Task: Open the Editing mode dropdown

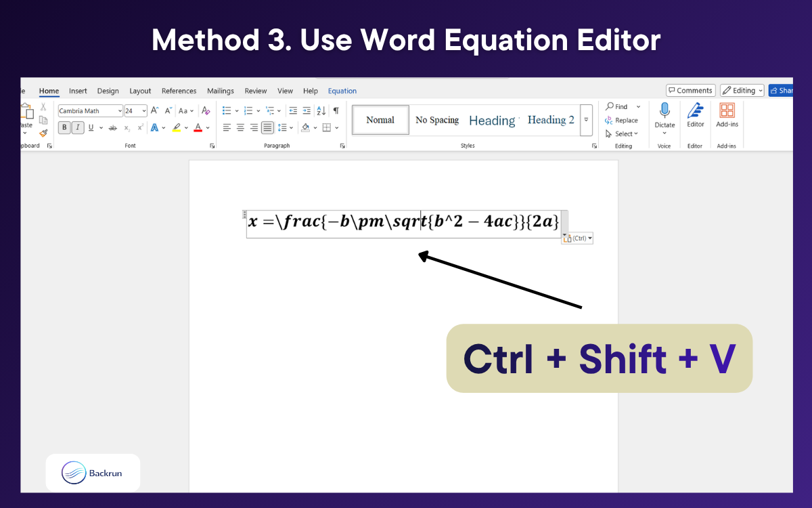Action: point(742,90)
